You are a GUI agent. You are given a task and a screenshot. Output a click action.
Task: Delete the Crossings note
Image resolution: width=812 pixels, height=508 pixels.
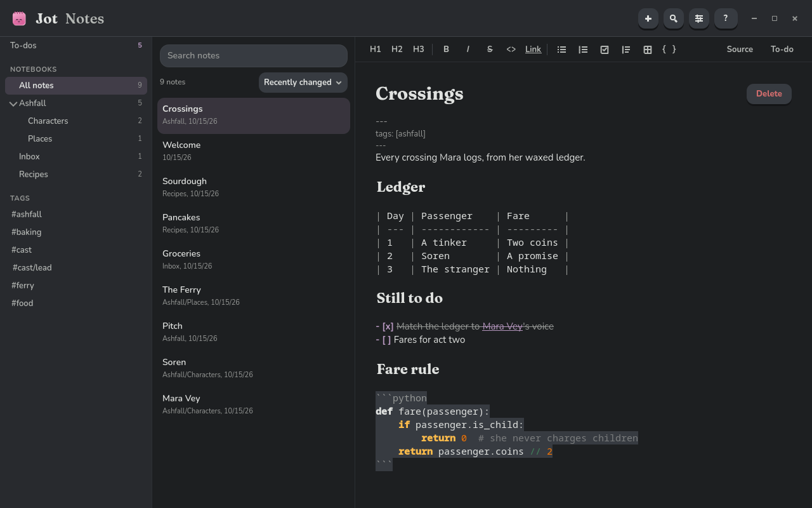(769, 94)
